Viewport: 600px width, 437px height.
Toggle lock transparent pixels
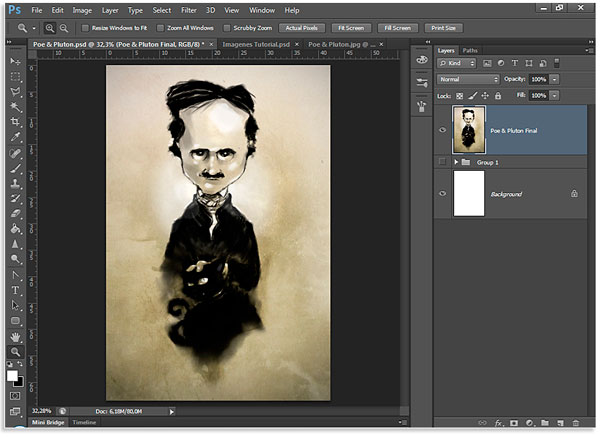(x=460, y=96)
